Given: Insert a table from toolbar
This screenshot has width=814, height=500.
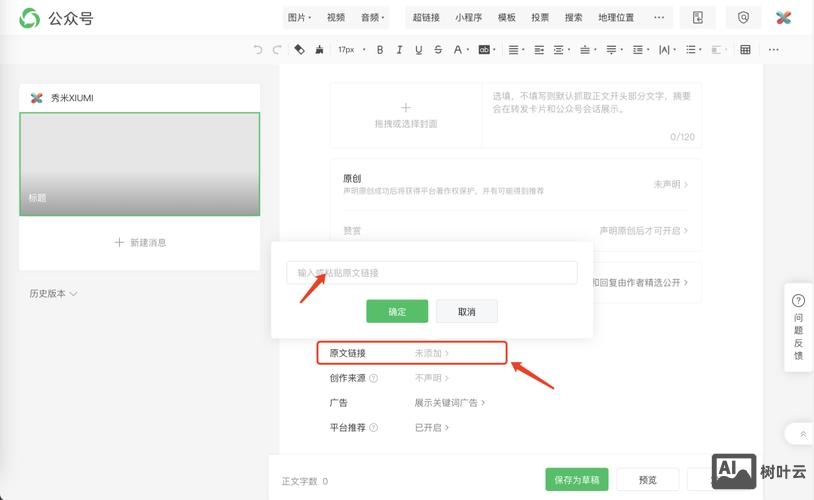Looking at the screenshot, I should click(x=745, y=50).
